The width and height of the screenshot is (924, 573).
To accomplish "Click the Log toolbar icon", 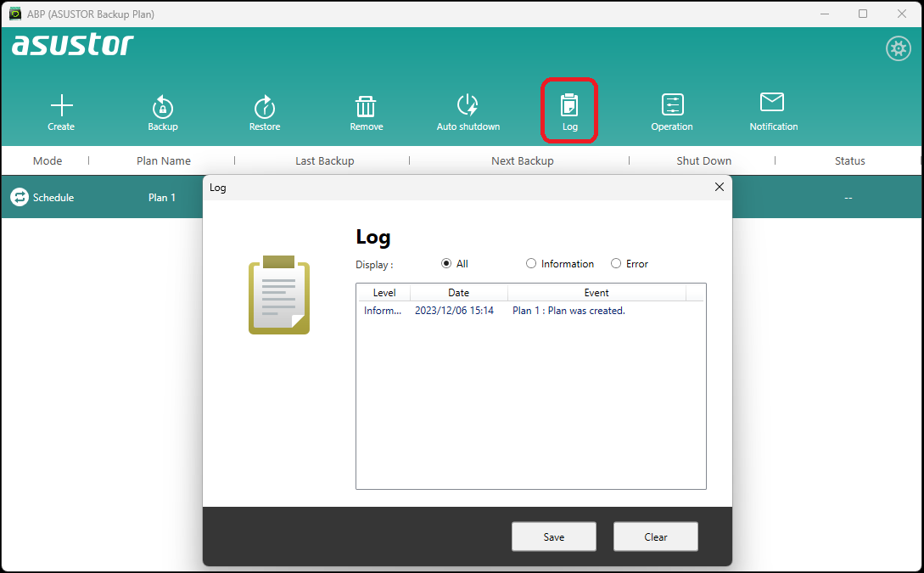I will 569,106.
